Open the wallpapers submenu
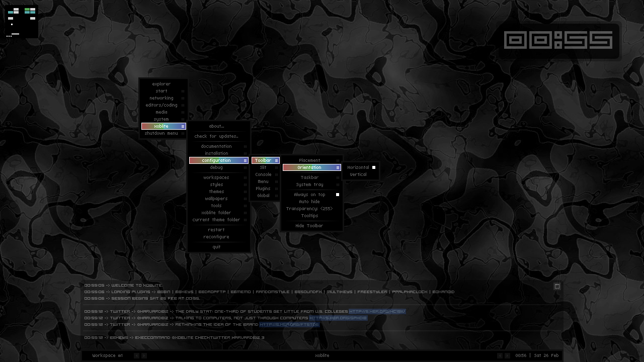 218,199
